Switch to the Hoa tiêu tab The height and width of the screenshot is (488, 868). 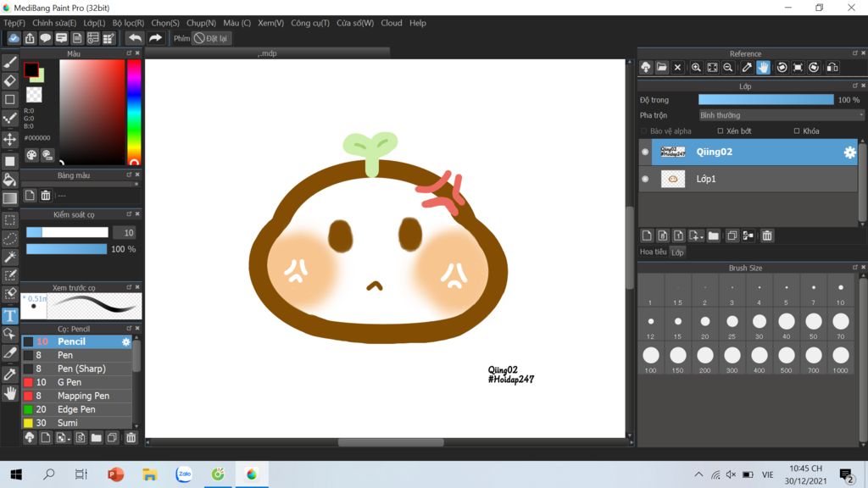click(654, 252)
